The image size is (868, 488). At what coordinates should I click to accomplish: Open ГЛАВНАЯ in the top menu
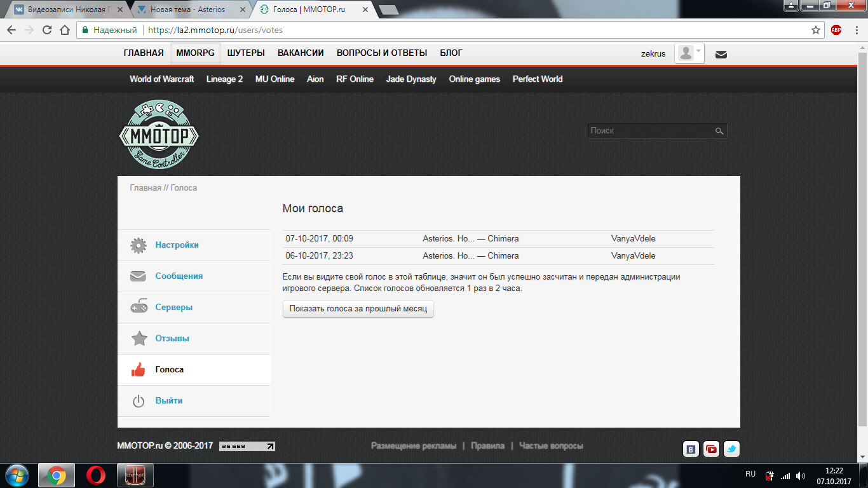click(144, 53)
